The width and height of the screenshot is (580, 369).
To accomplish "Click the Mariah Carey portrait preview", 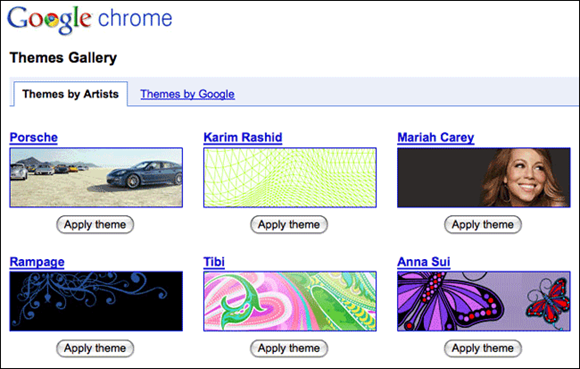I will [x=484, y=177].
